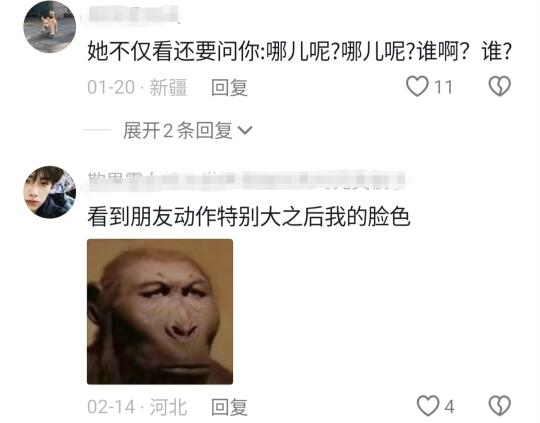Viewport: 540px width, 423px height.
Task: Open the young man avatar profile picture
Action: 50,192
